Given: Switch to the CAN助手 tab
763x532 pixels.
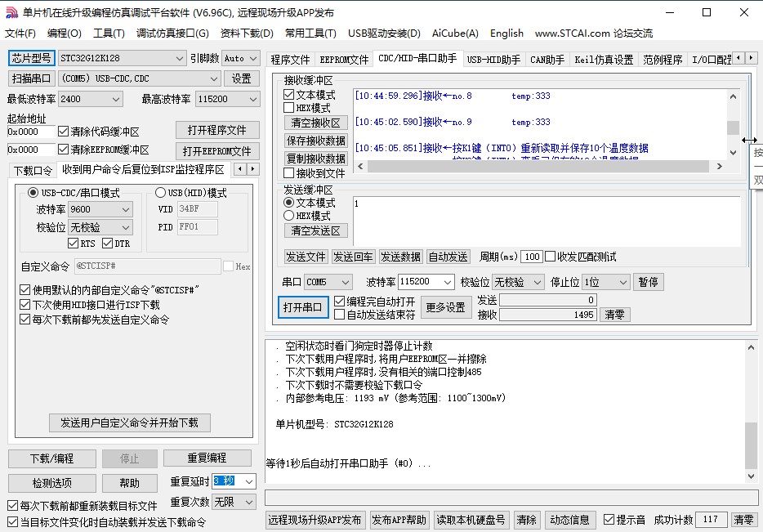Looking at the screenshot, I should pyautogui.click(x=547, y=60).
